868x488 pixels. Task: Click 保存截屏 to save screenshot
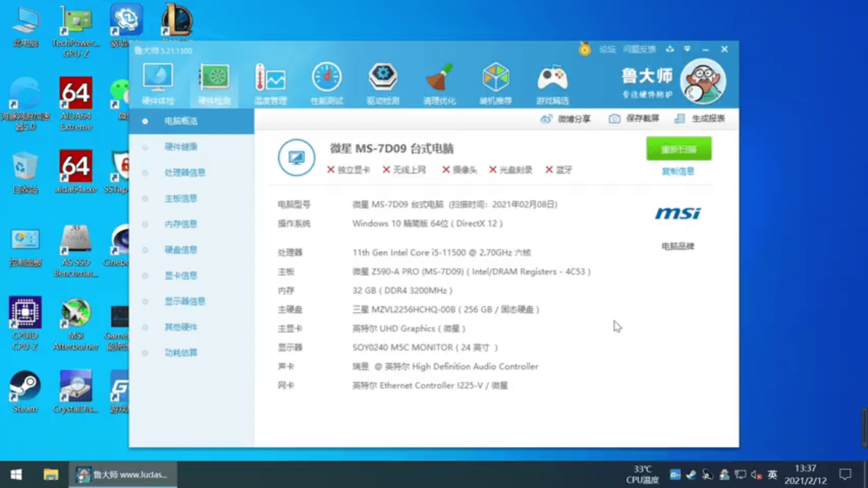tap(634, 118)
